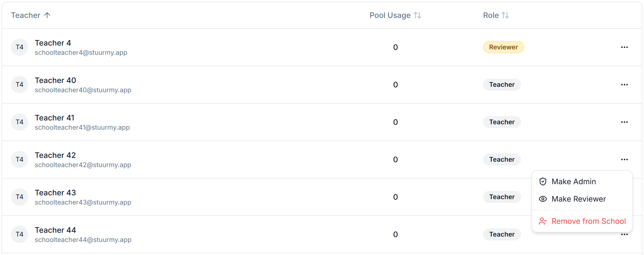Open the actions menu for Teacher 40
The height and width of the screenshot is (255, 644).
click(624, 85)
